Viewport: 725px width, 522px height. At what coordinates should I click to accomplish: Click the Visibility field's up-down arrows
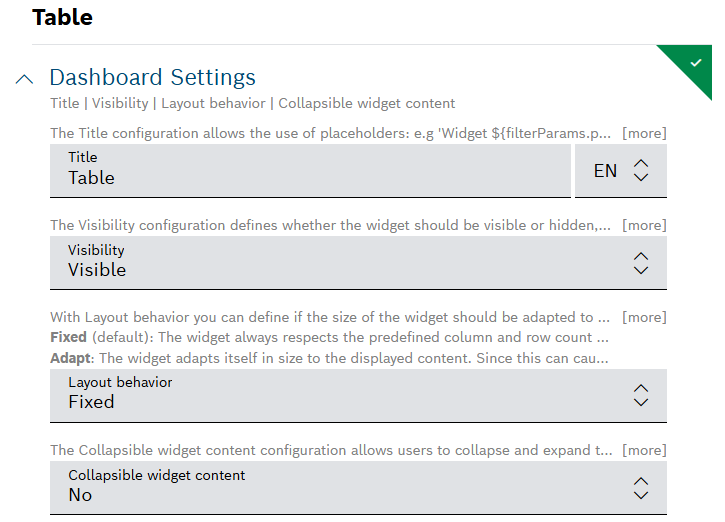642,263
